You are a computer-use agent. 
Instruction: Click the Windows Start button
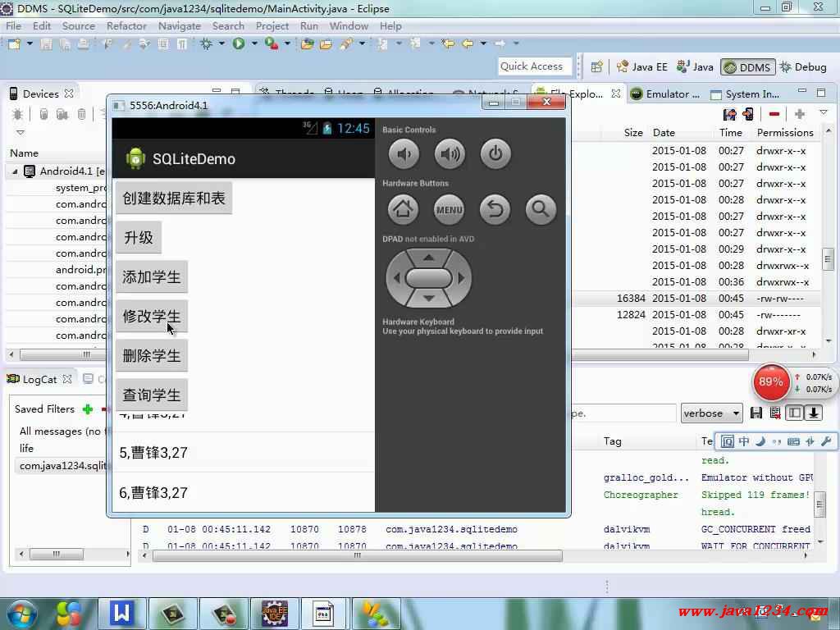[21, 614]
